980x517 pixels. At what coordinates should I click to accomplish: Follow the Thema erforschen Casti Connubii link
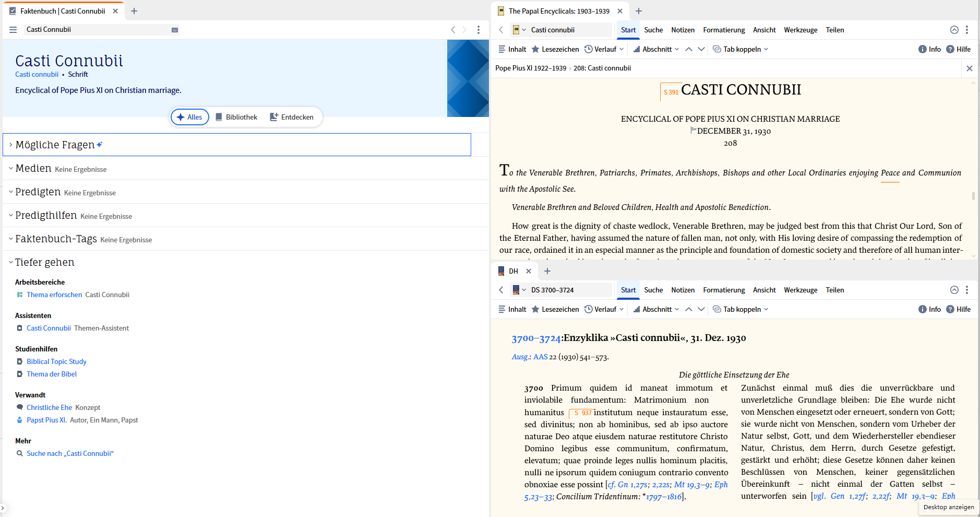click(54, 295)
